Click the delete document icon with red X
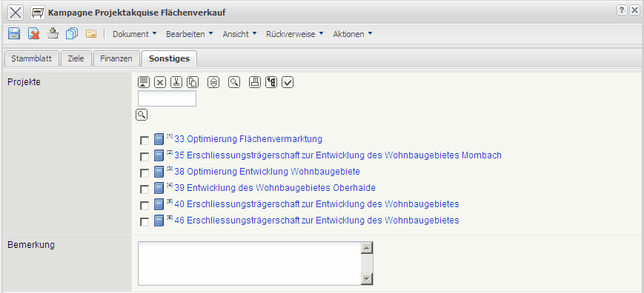Viewport: 644px width, 293px height. coord(33,33)
